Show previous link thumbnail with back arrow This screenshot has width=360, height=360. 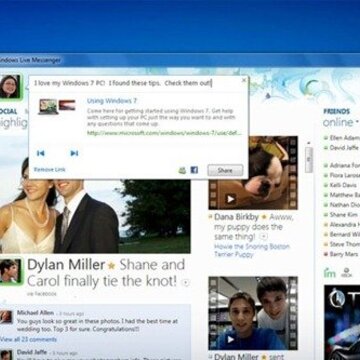[x=41, y=153]
